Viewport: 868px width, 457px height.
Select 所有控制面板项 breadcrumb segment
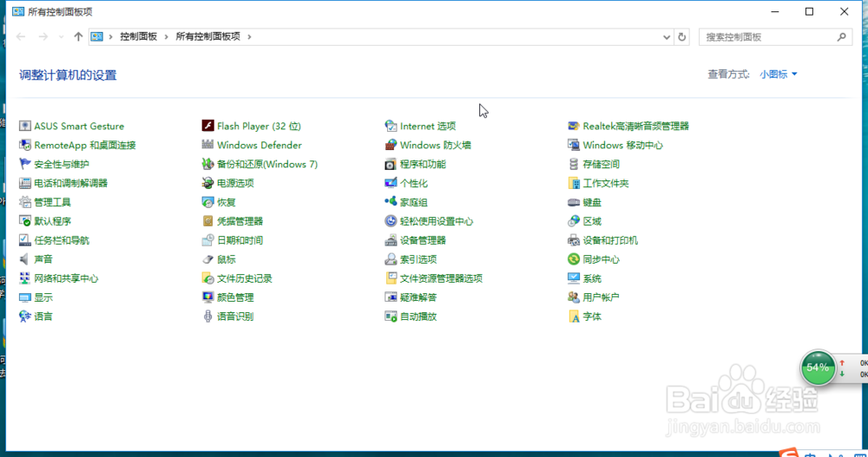click(208, 36)
